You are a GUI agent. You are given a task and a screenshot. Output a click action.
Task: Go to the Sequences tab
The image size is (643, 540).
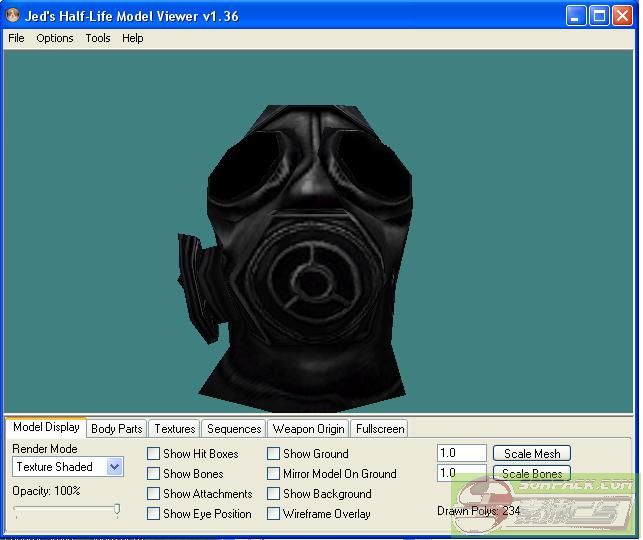click(x=234, y=429)
